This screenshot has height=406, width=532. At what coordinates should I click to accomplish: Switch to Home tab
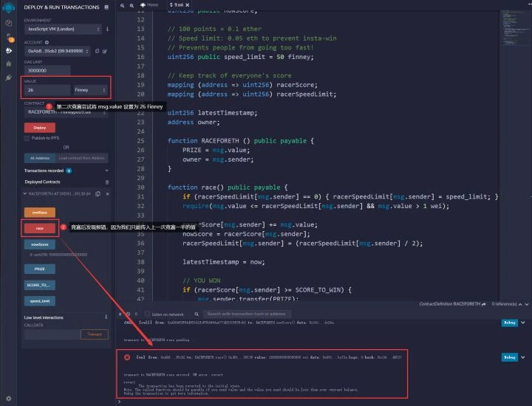point(149,4)
